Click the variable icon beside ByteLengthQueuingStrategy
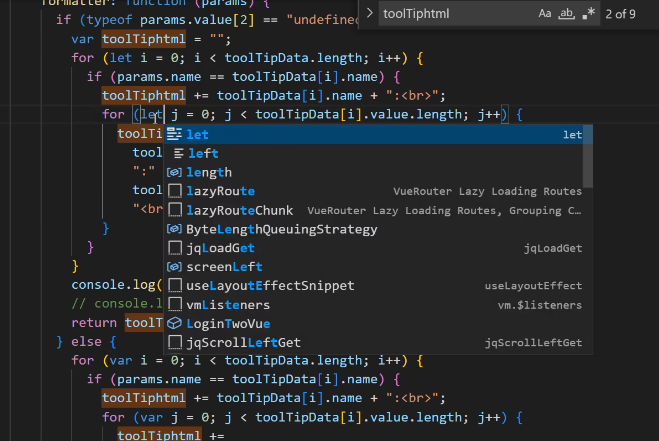659x441 pixels. [x=174, y=229]
